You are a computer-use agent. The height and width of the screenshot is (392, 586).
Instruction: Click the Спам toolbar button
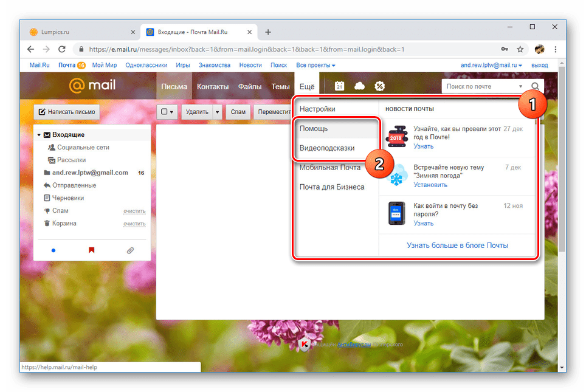pyautogui.click(x=238, y=112)
